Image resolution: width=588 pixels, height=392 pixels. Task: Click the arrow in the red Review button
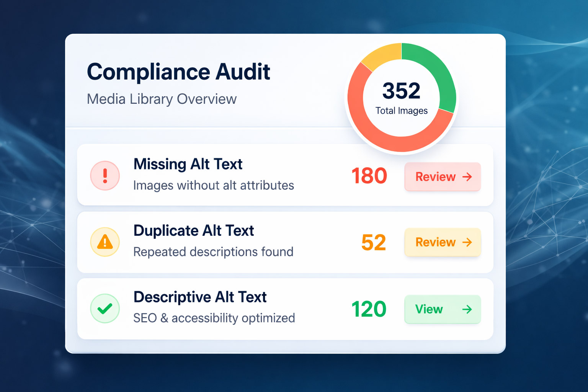click(x=467, y=177)
